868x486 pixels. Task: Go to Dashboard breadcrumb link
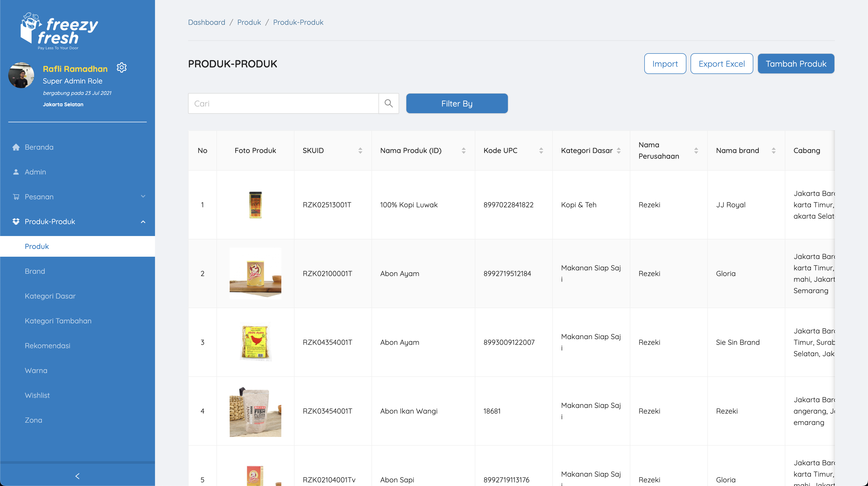click(x=207, y=22)
